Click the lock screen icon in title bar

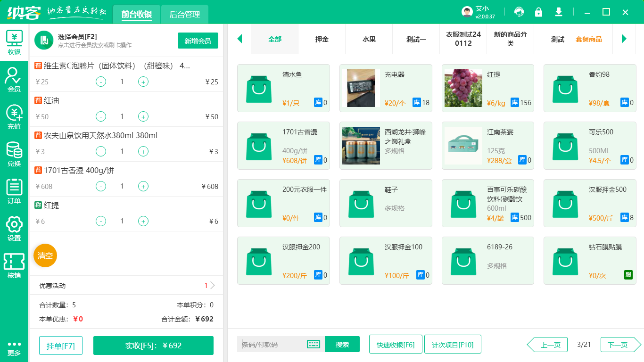(538, 12)
